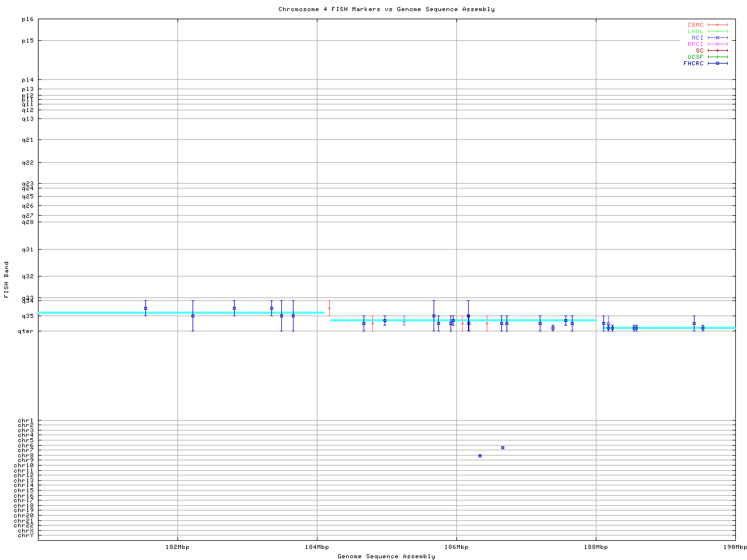Click the p15 y-axis label
The height and width of the screenshot is (560, 747).
[x=27, y=41]
